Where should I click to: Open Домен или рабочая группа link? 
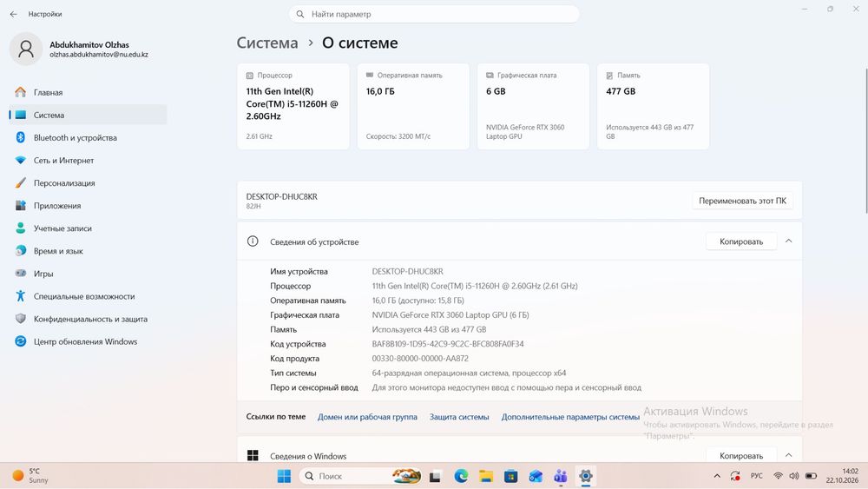click(367, 417)
